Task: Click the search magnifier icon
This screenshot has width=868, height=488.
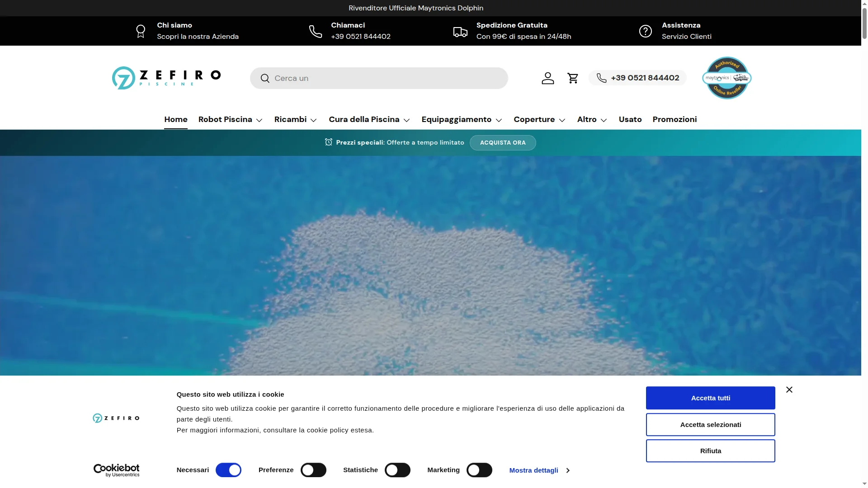Action: click(x=265, y=79)
